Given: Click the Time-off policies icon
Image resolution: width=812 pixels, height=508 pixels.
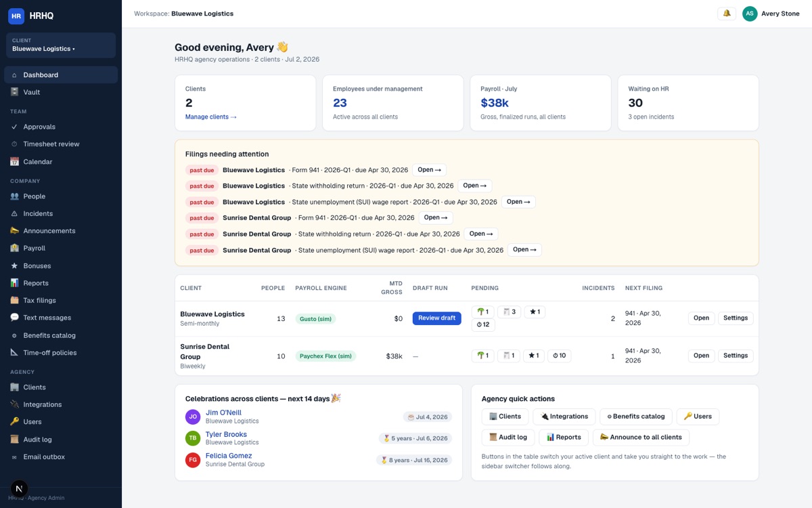Looking at the screenshot, I should (x=14, y=353).
